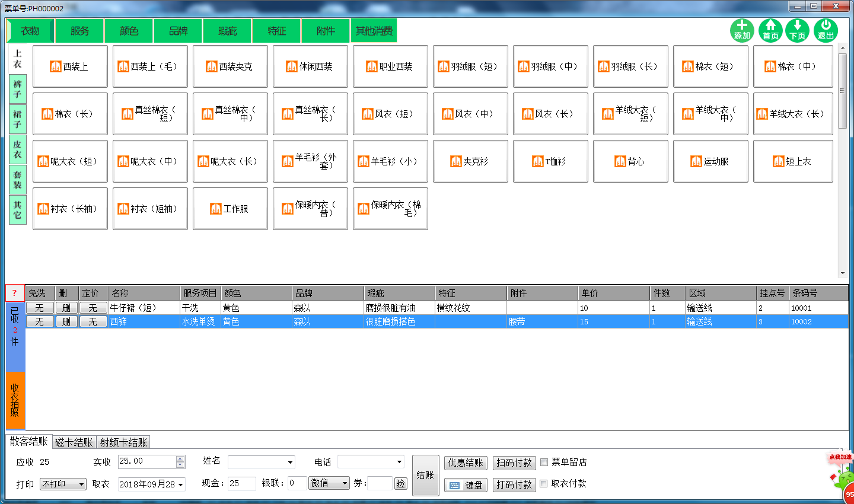The image size is (854, 504).
Task: Select 棉衣（长） tile
Action: 70,114
